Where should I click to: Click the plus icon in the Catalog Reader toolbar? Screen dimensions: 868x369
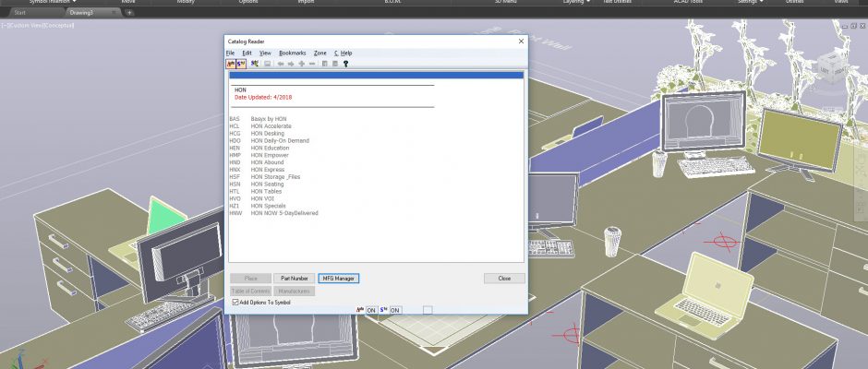point(302,64)
